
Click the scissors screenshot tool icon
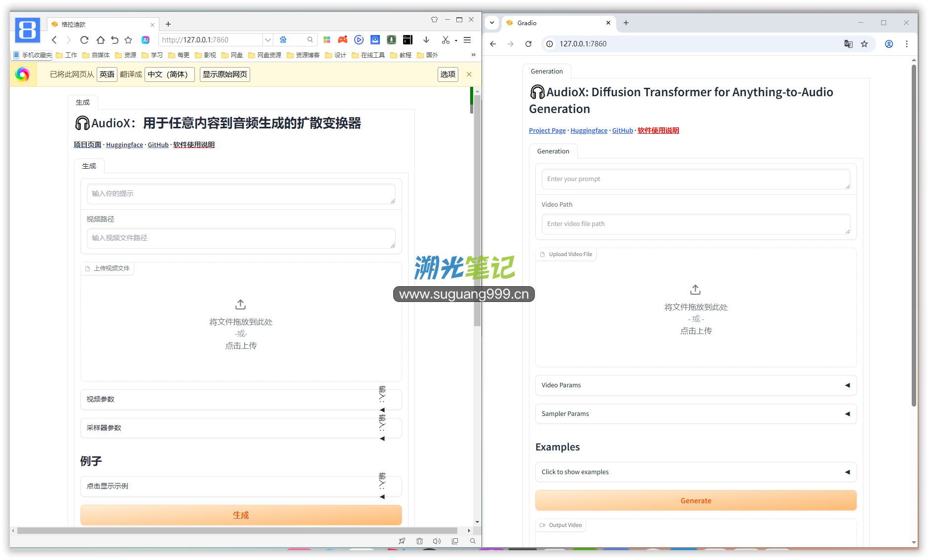pos(446,40)
